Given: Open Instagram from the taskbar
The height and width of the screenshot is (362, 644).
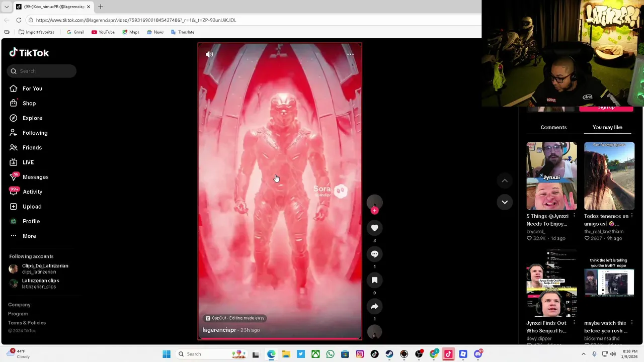Looking at the screenshot, I should 360,354.
